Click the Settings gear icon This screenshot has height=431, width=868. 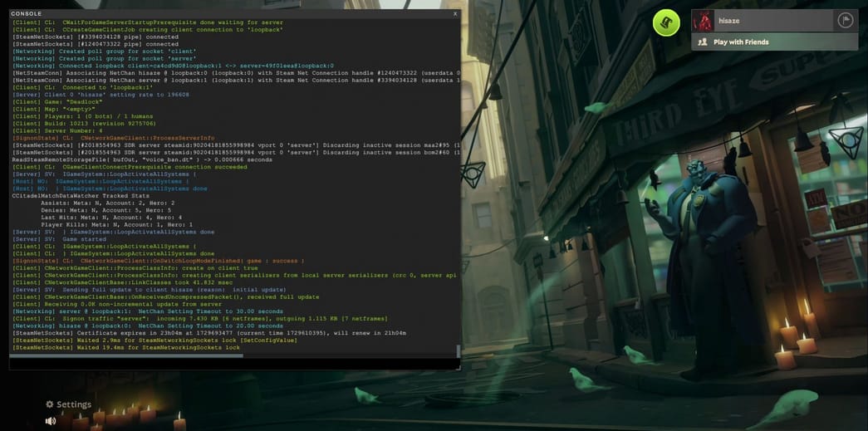tap(50, 404)
